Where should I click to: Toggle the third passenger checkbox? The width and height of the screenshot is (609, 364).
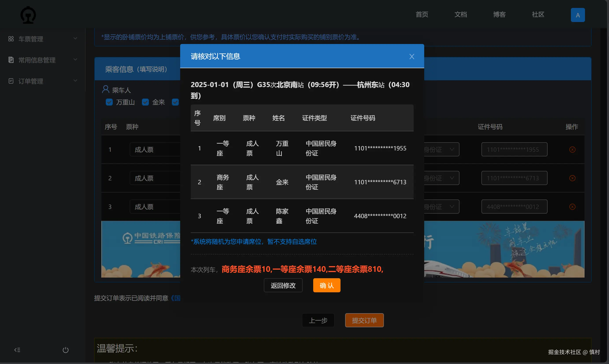coord(175,102)
